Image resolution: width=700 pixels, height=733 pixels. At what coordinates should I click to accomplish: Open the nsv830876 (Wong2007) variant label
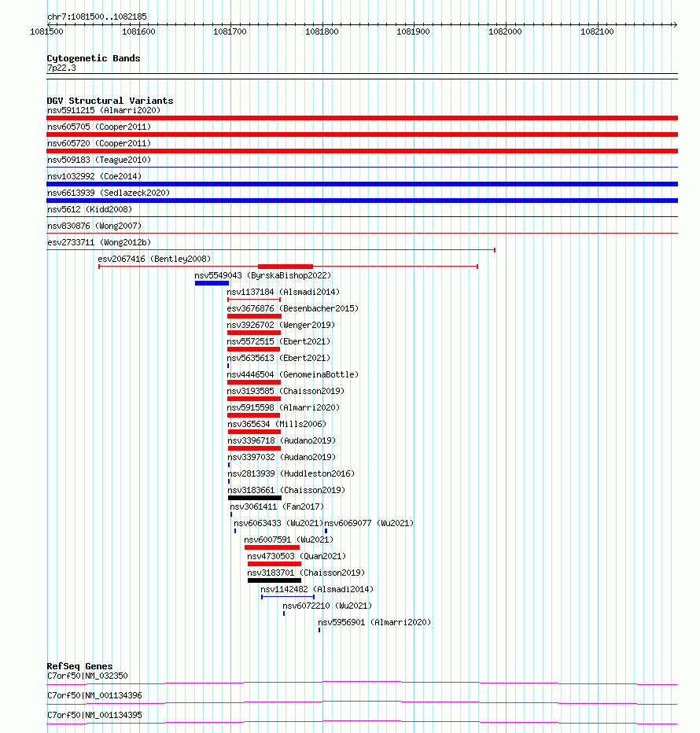click(94, 226)
